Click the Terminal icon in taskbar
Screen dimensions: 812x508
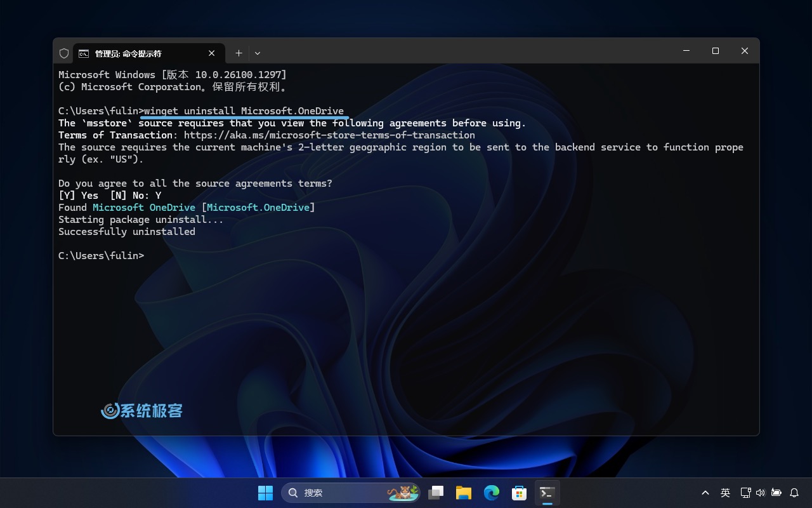coord(547,493)
